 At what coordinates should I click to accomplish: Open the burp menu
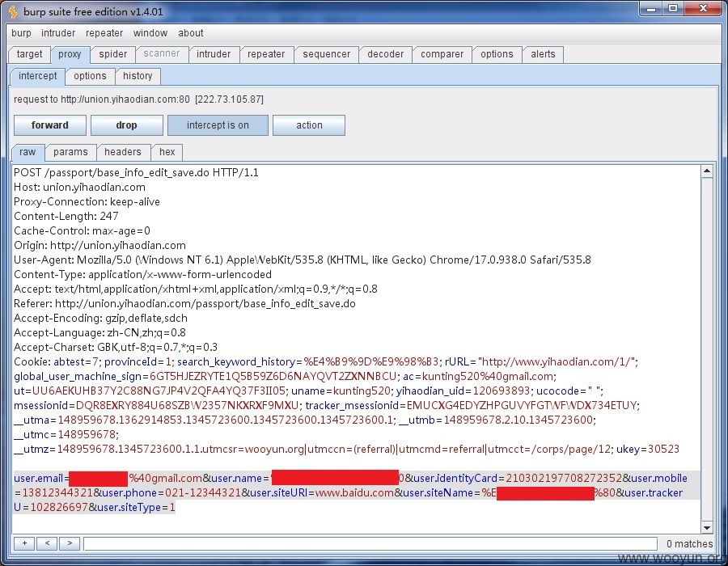(x=21, y=33)
